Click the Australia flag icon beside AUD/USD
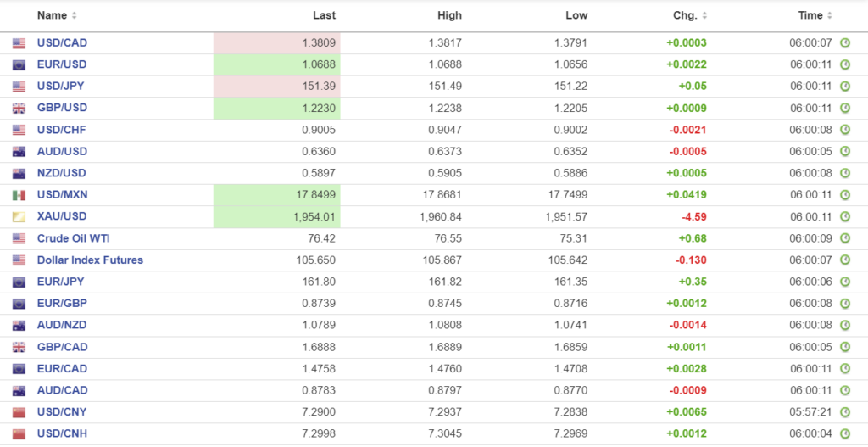 pyautogui.click(x=19, y=152)
